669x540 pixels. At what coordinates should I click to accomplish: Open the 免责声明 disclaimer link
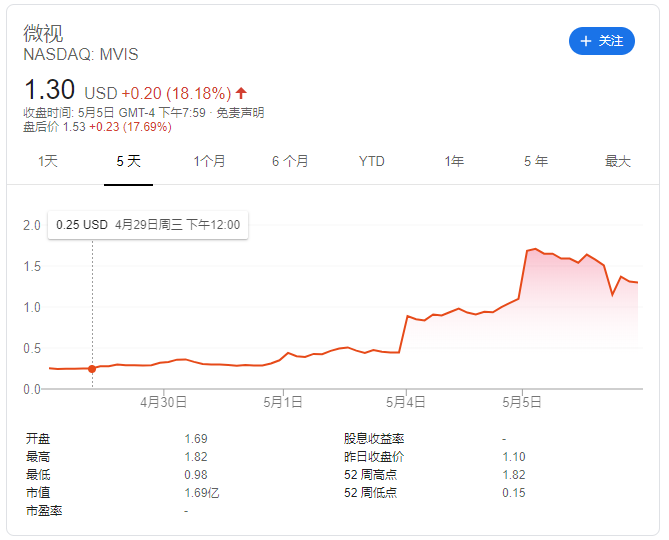(240, 113)
